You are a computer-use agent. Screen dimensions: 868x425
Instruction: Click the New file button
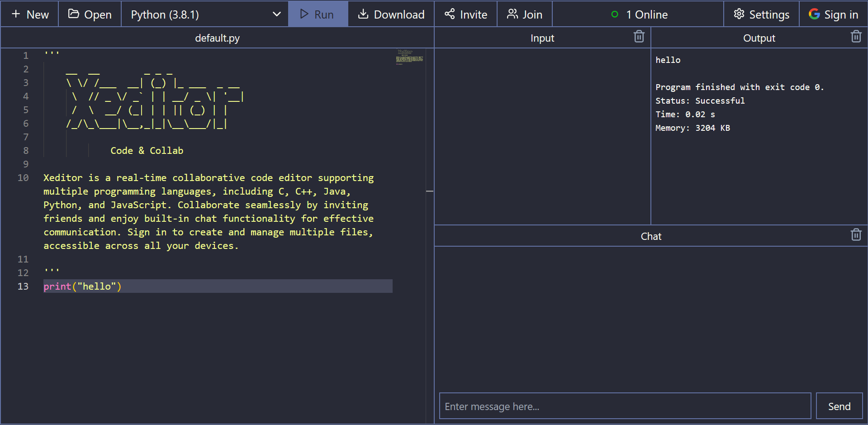pyautogui.click(x=30, y=14)
